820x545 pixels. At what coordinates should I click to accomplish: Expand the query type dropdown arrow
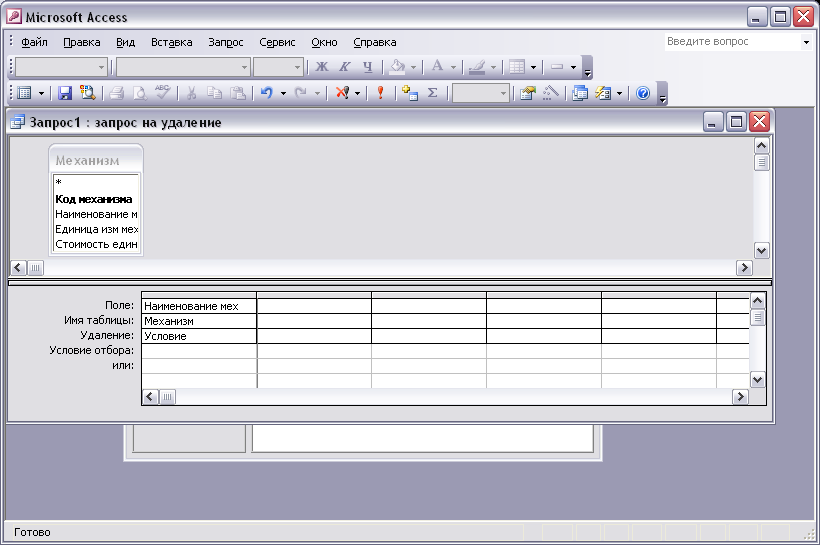point(358,94)
